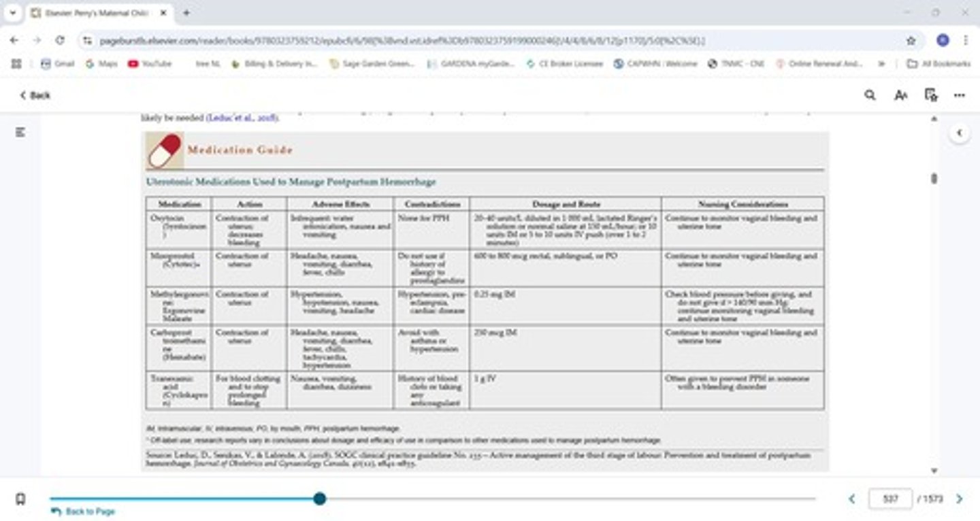Open the Leduc et al., 2018 citation link
Image resolution: width=980 pixels, height=521 pixels.
(242, 118)
